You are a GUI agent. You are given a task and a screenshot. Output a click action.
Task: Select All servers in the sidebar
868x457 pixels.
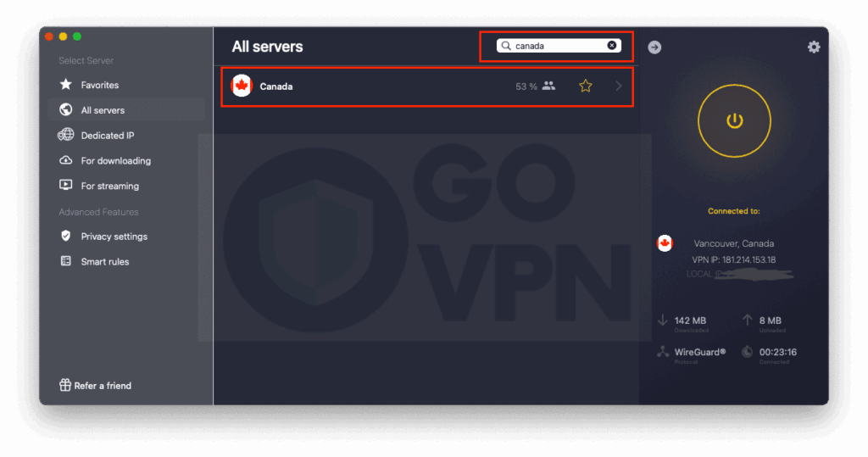[x=103, y=110]
